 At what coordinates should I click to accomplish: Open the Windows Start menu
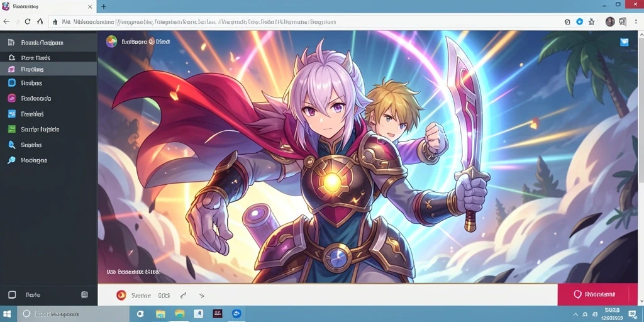tap(9, 314)
